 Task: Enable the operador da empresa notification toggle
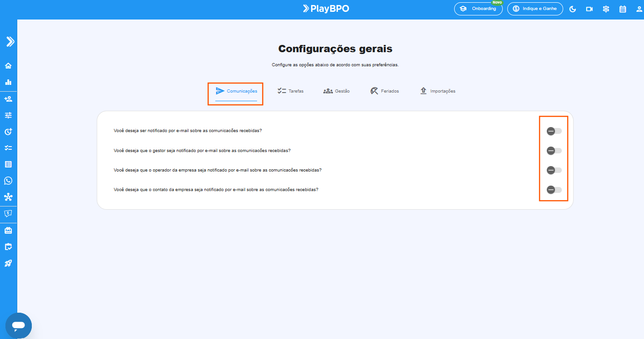click(x=554, y=170)
